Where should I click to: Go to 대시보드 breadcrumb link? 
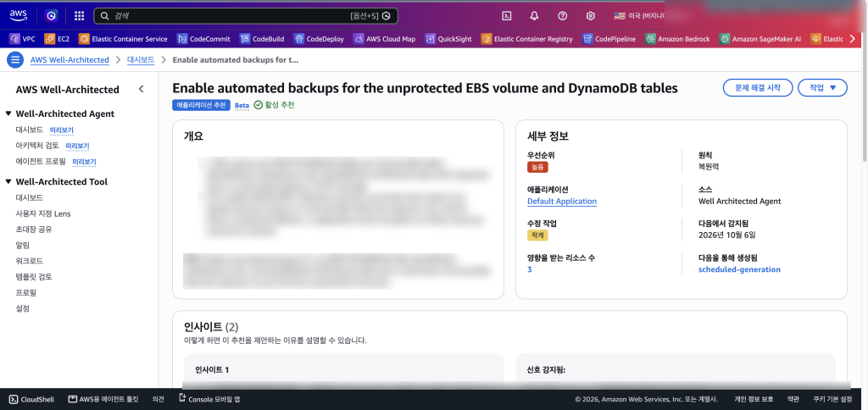pos(141,60)
